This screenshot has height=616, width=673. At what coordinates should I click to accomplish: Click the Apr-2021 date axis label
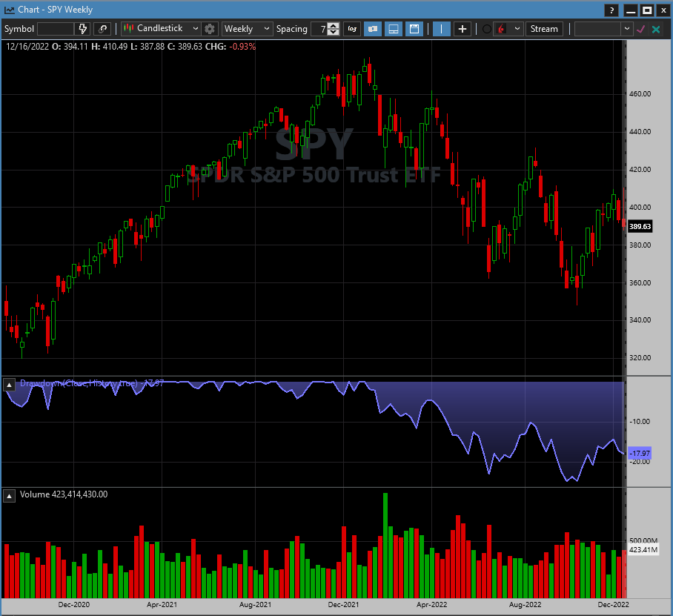point(162,604)
